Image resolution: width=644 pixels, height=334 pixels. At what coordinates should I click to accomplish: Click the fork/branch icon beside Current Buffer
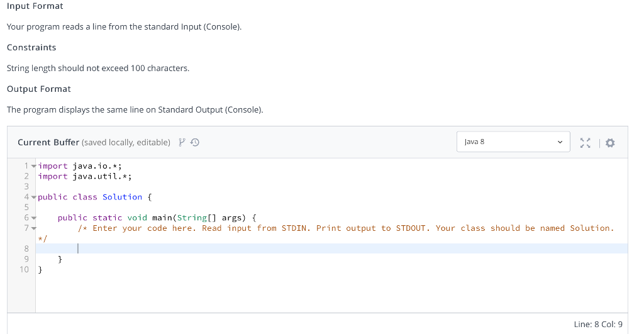182,142
